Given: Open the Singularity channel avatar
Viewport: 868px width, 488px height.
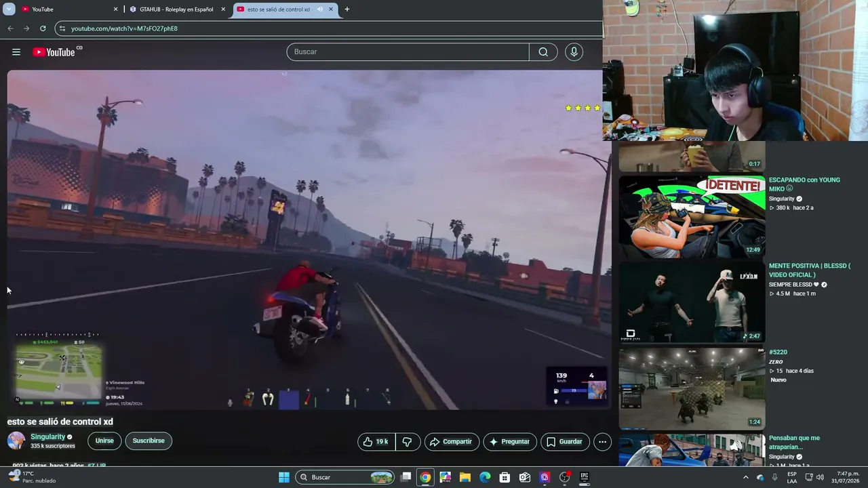Looking at the screenshot, I should [x=16, y=441].
